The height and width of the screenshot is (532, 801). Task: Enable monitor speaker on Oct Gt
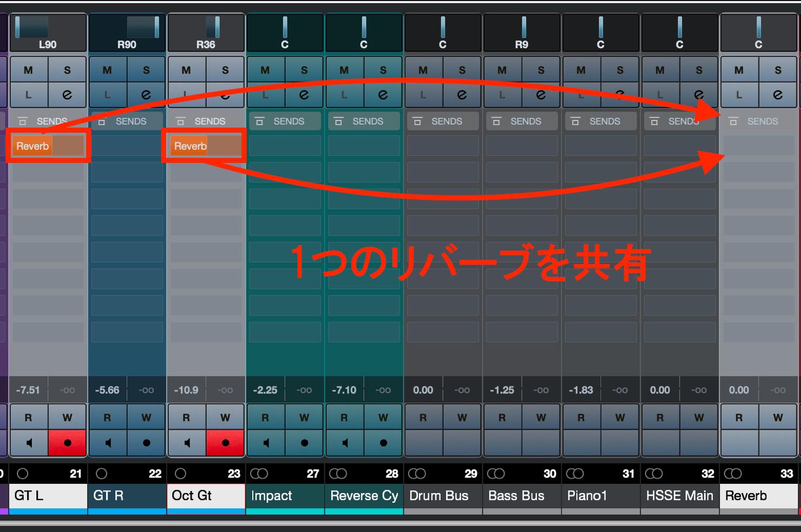(x=187, y=443)
